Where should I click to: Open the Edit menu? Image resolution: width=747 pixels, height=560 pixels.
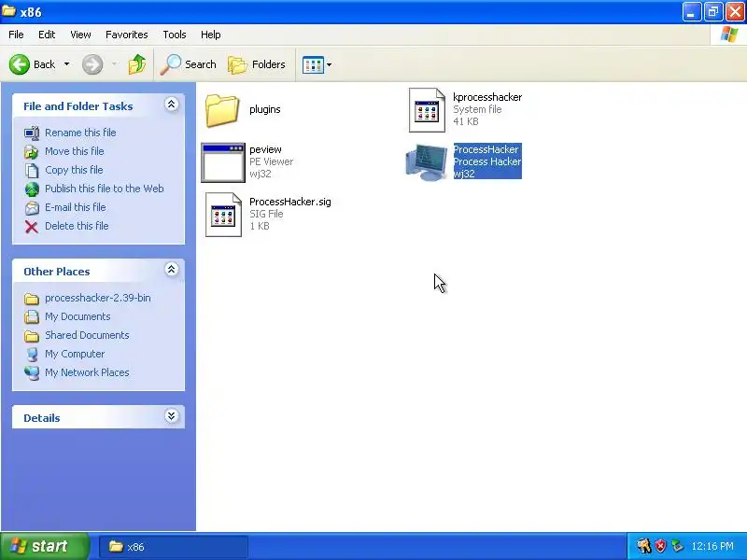pyautogui.click(x=47, y=35)
